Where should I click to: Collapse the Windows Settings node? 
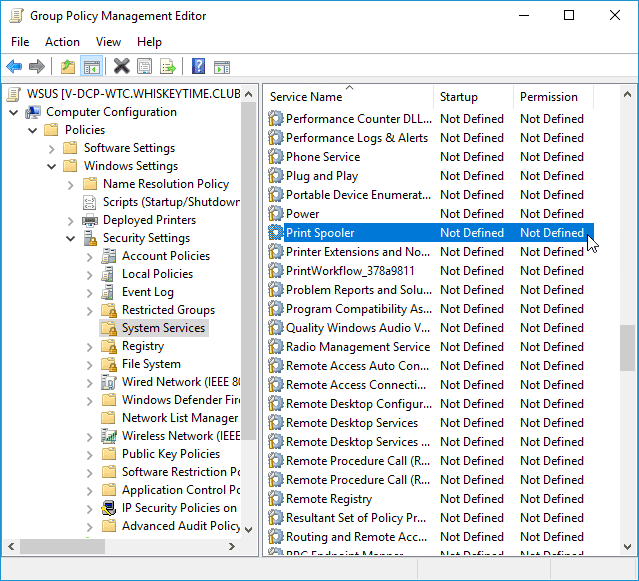52,166
